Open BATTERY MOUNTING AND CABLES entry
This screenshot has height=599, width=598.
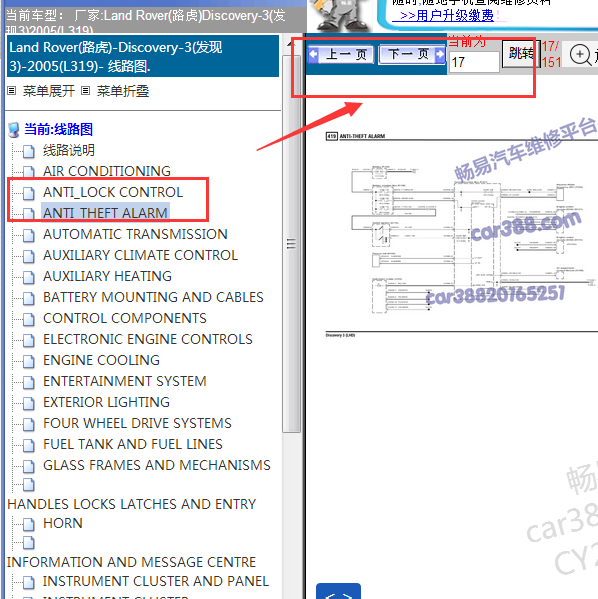pyautogui.click(x=153, y=297)
